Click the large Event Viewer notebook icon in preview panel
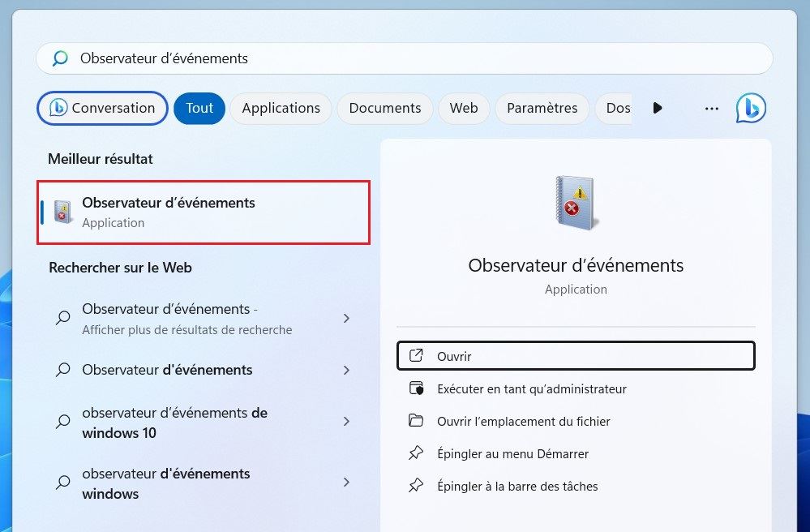This screenshot has height=532, width=810. point(576,202)
